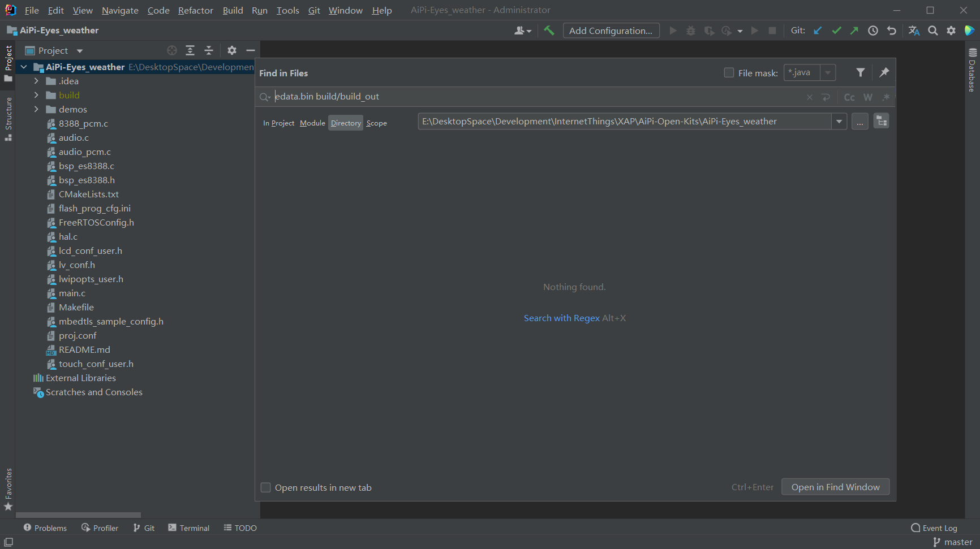
Task: Click the Search Everywhere magnifier icon
Action: click(933, 31)
